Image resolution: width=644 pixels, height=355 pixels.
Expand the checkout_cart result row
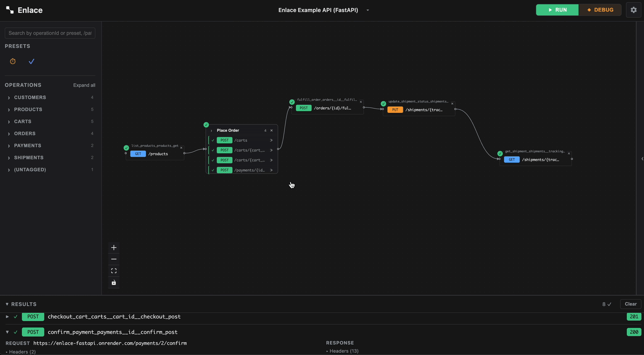pyautogui.click(x=7, y=317)
